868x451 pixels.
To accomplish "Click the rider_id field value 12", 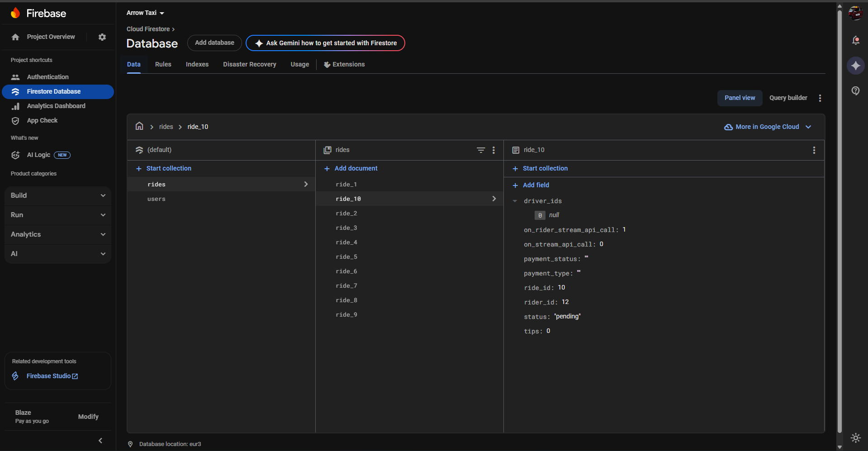I will [x=565, y=302].
